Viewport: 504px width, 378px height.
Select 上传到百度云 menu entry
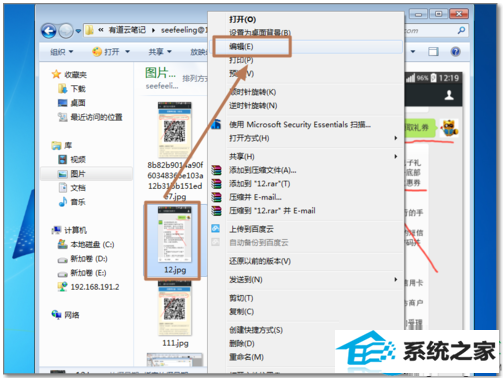(x=251, y=229)
